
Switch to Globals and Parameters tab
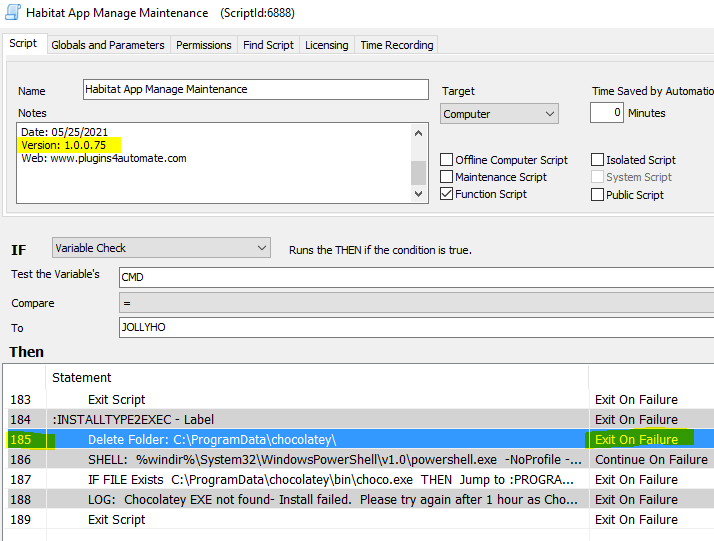pos(107,45)
